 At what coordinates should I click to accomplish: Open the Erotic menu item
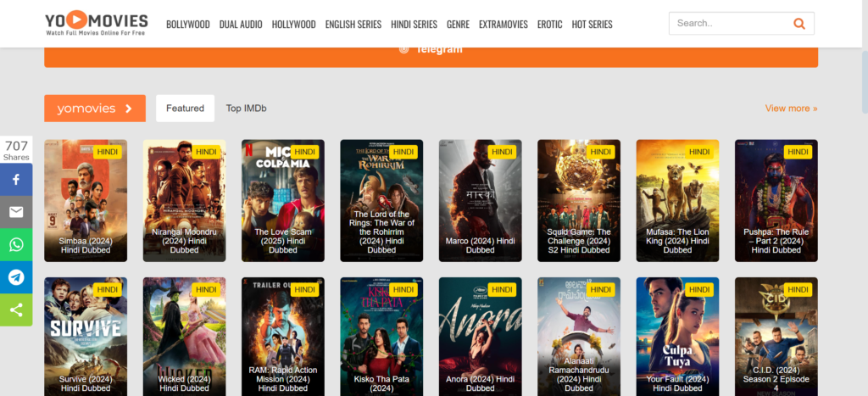point(549,25)
